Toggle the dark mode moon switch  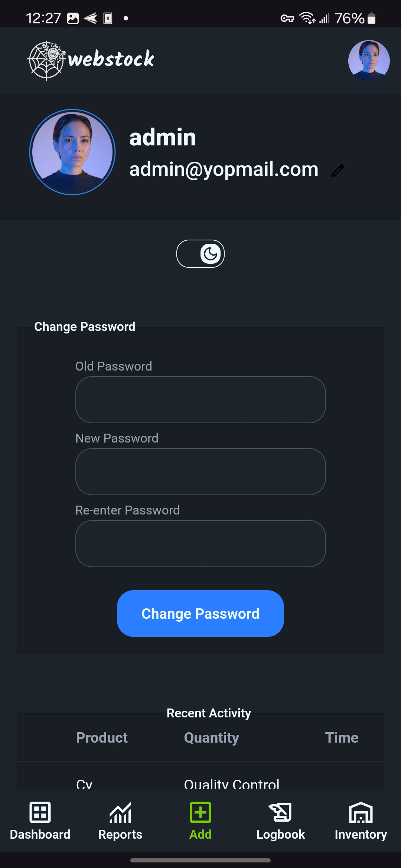click(x=200, y=254)
